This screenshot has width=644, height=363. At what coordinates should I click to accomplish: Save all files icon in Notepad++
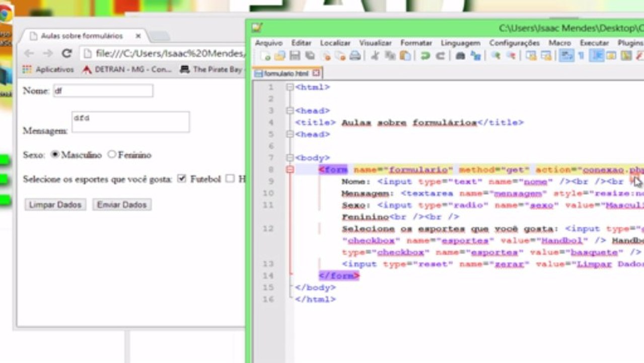point(309,55)
